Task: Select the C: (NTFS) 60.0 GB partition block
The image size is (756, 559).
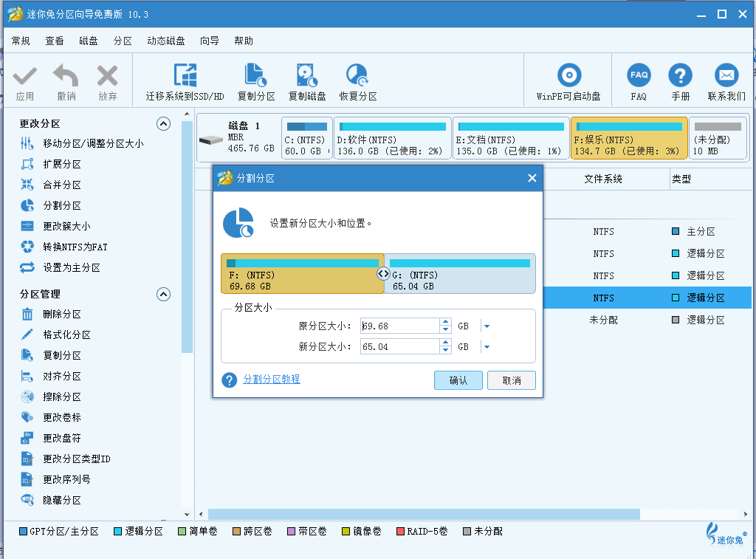Action: (306, 138)
